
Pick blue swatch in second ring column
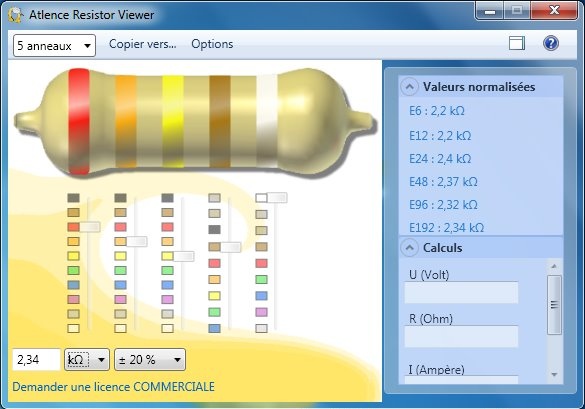121,285
